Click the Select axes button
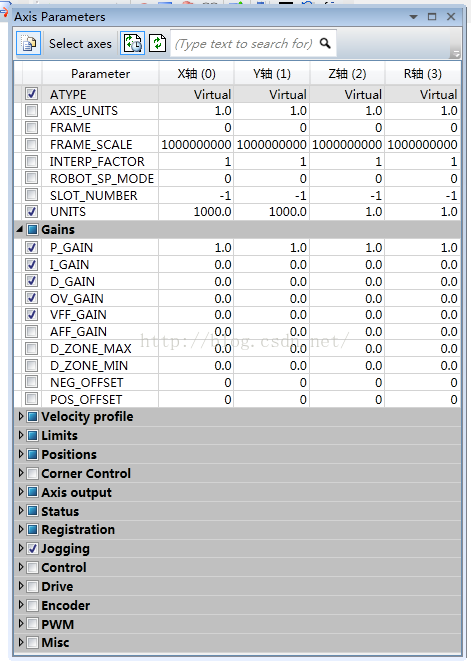471x661 pixels. [80, 43]
